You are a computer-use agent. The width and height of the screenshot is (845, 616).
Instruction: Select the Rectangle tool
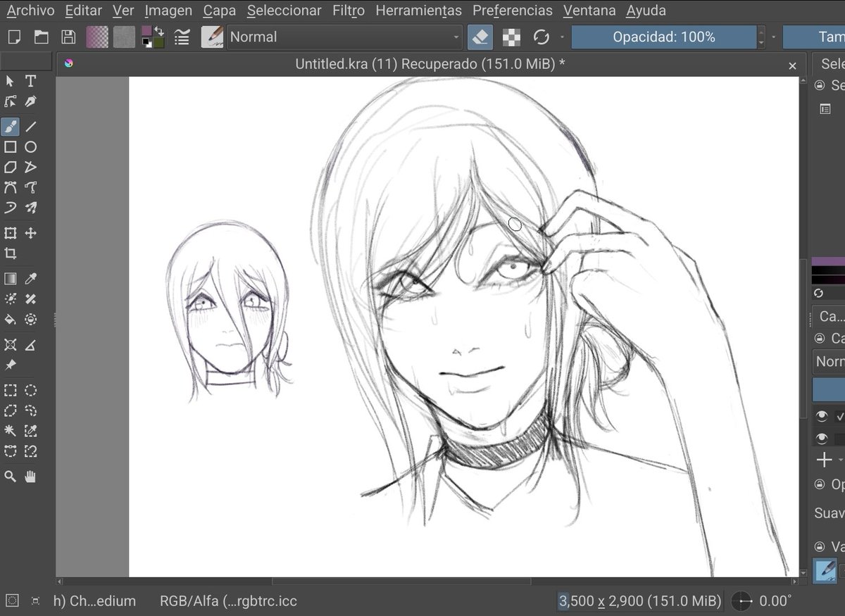click(x=11, y=147)
